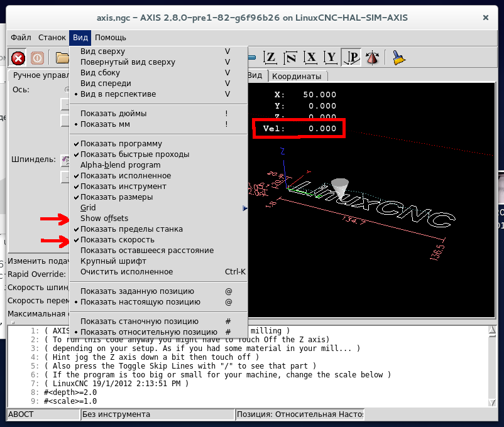This screenshot has width=504, height=427.
Task: Choose Вид сбоку menu entry
Action: tap(159, 73)
